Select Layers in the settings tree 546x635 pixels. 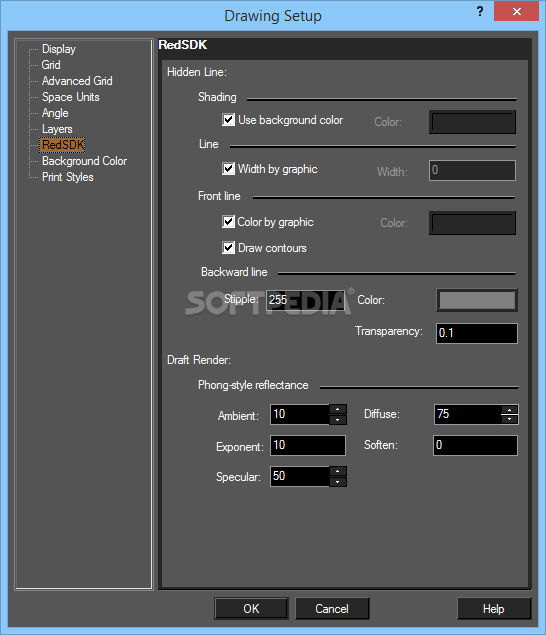click(x=57, y=129)
